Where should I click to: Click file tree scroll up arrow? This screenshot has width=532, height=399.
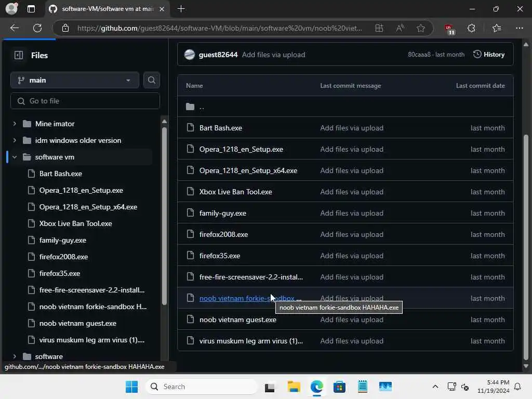tap(164, 122)
